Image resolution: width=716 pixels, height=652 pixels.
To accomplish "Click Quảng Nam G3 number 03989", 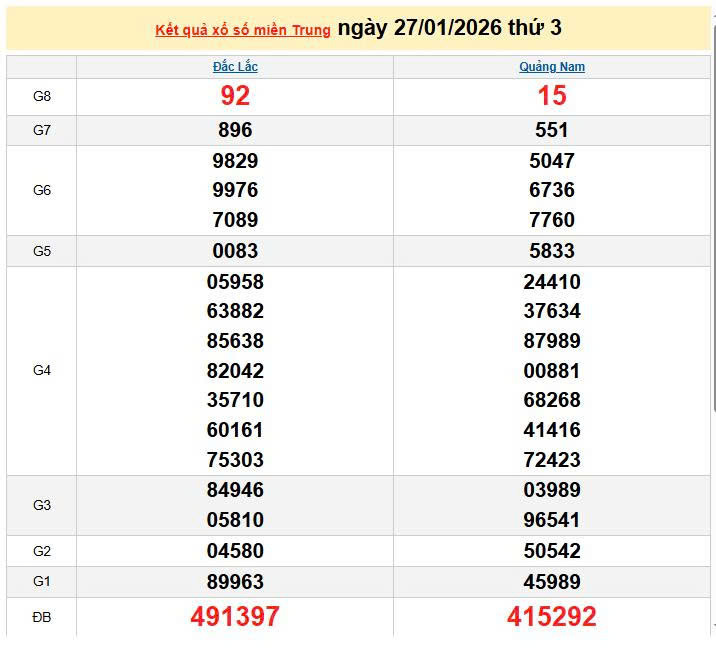I will pyautogui.click(x=552, y=490).
